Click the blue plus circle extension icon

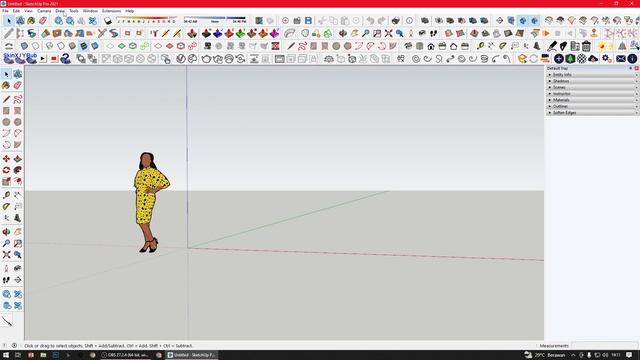(x=559, y=59)
